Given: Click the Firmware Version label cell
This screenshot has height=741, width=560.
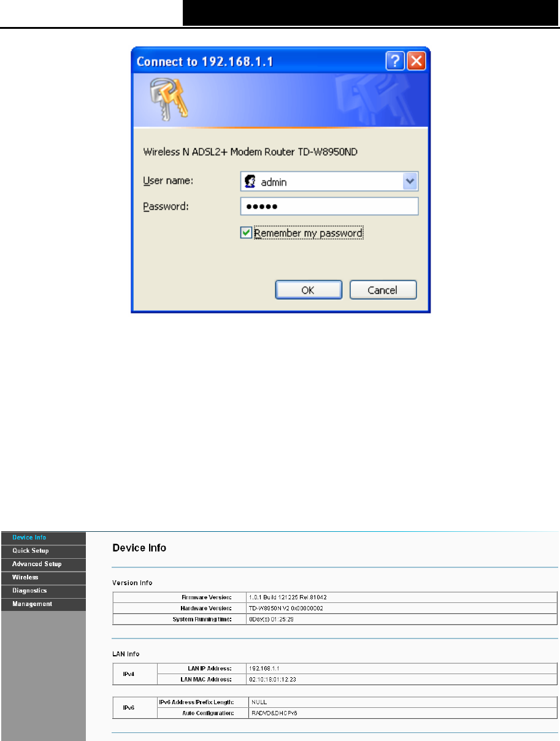Looking at the screenshot, I should coord(179,597).
